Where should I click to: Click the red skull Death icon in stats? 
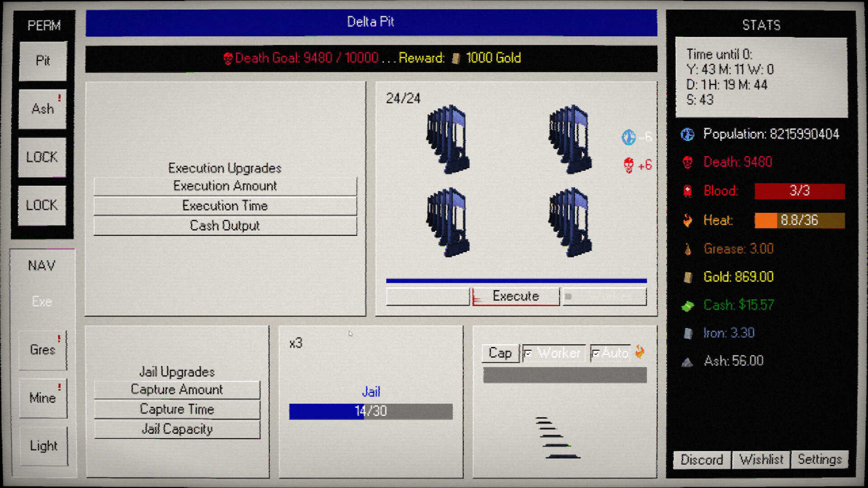(x=688, y=162)
